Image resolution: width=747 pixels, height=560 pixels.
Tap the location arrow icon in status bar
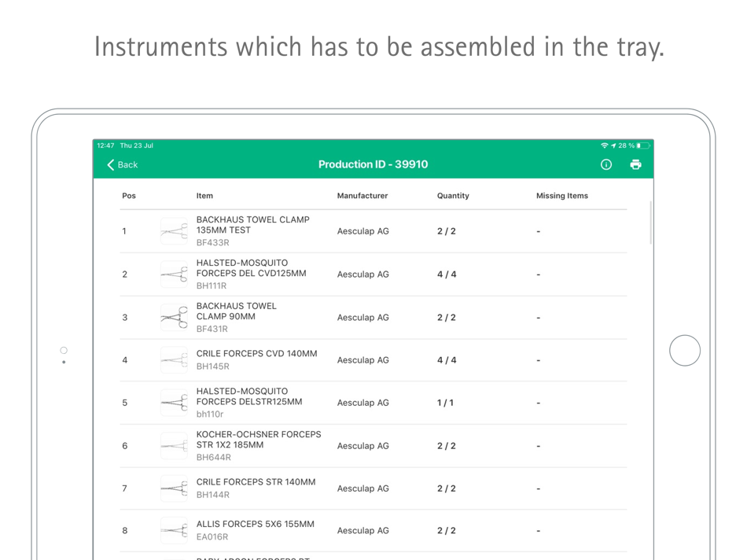[x=613, y=145]
